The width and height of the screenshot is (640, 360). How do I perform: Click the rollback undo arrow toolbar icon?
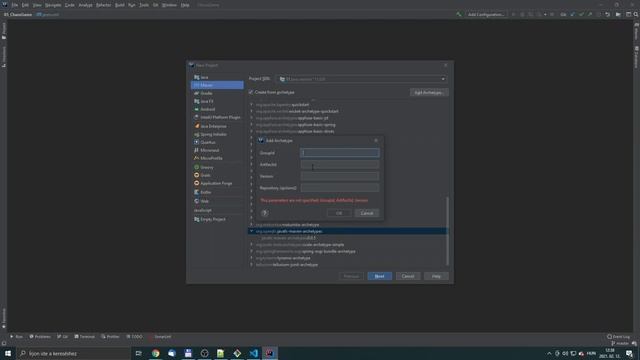click(x=608, y=14)
